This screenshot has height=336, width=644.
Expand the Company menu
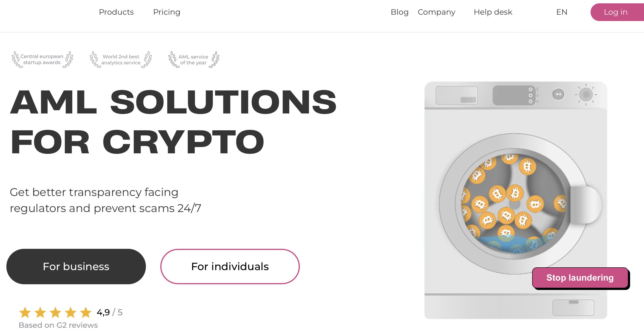click(x=436, y=12)
